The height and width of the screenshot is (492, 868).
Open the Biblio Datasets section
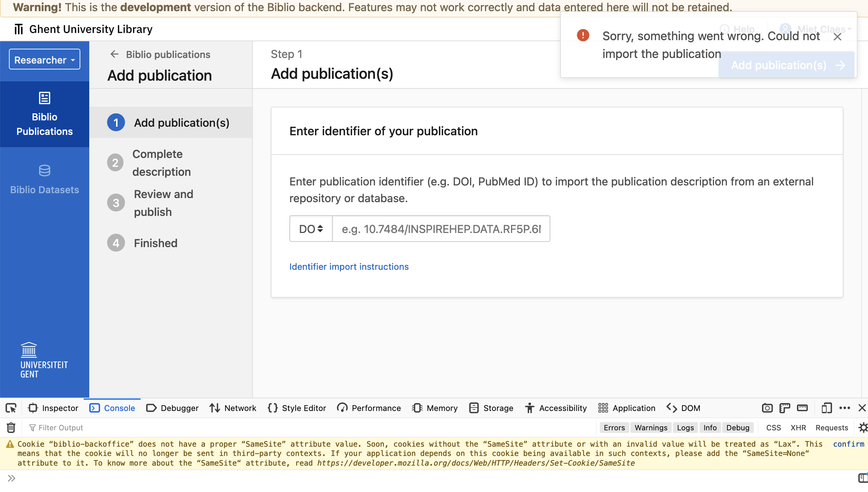click(x=44, y=179)
